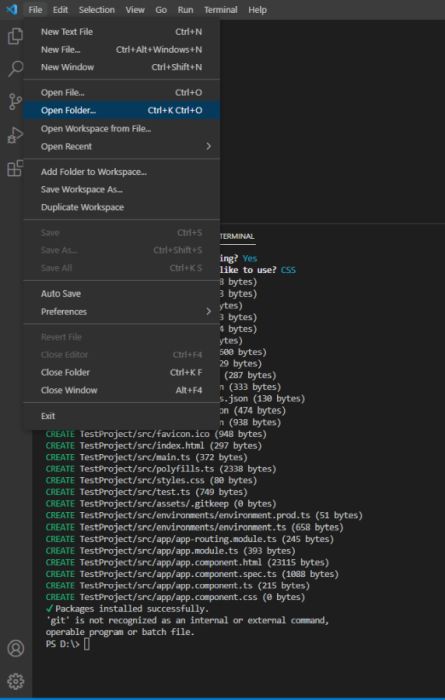Expand the Preferences submenu

click(121, 312)
